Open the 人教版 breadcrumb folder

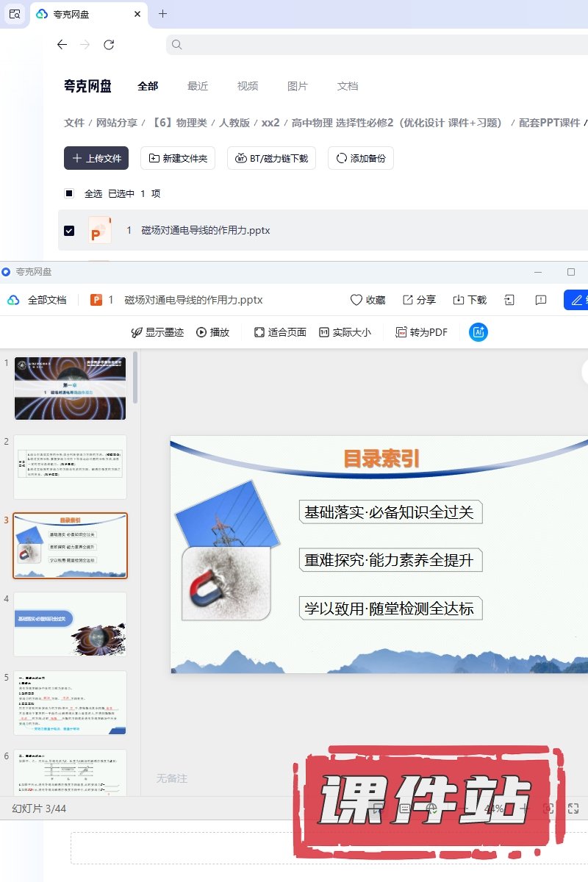click(234, 123)
